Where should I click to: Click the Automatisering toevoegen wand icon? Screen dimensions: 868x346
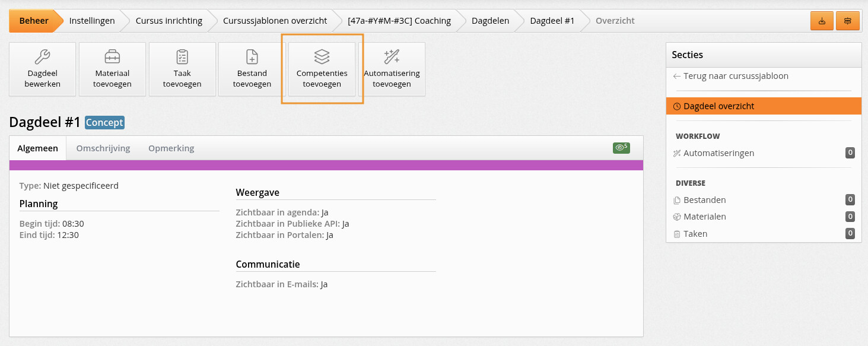(x=392, y=56)
